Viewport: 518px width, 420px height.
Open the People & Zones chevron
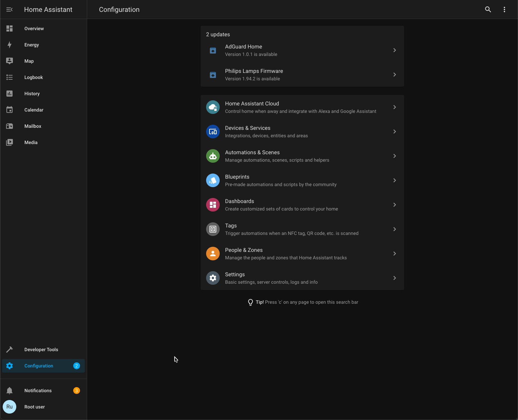tap(395, 254)
